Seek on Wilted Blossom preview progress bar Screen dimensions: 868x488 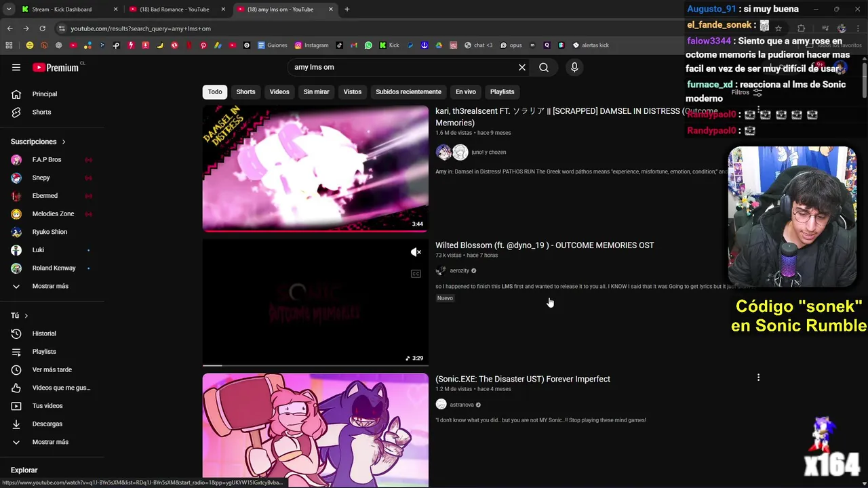tap(315, 365)
